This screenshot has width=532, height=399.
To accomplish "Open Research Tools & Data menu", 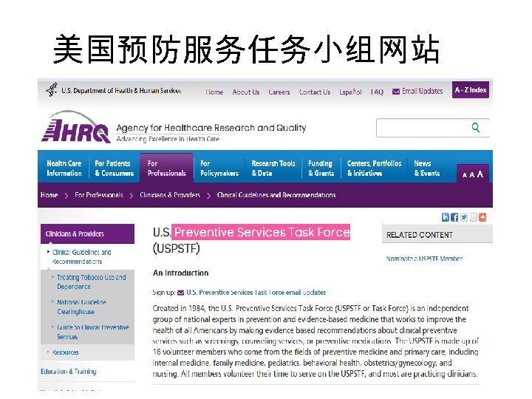I will coord(273,168).
